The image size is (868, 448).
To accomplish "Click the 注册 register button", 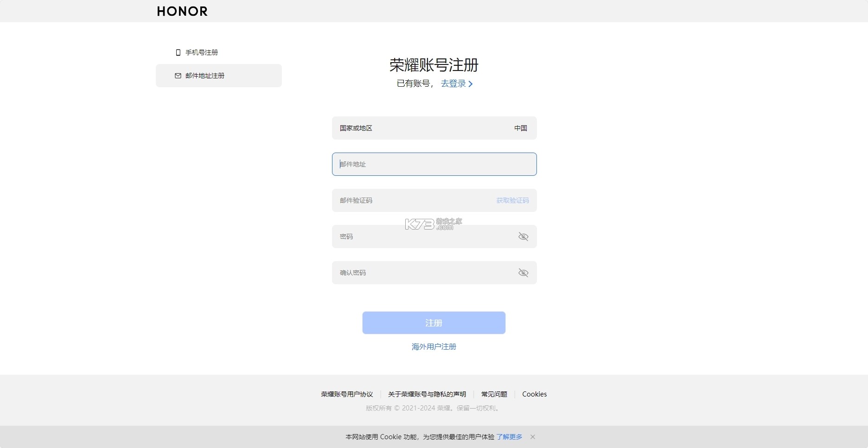I will click(x=434, y=323).
